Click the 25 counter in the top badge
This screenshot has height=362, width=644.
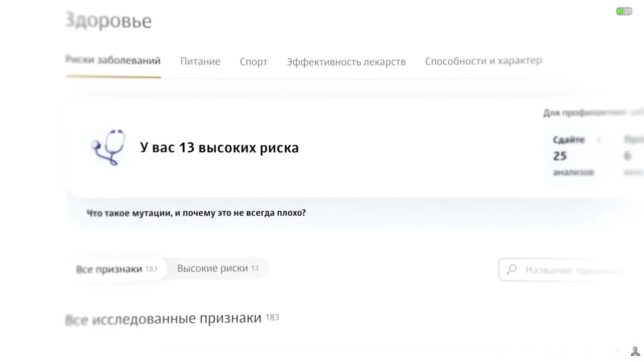point(628,11)
